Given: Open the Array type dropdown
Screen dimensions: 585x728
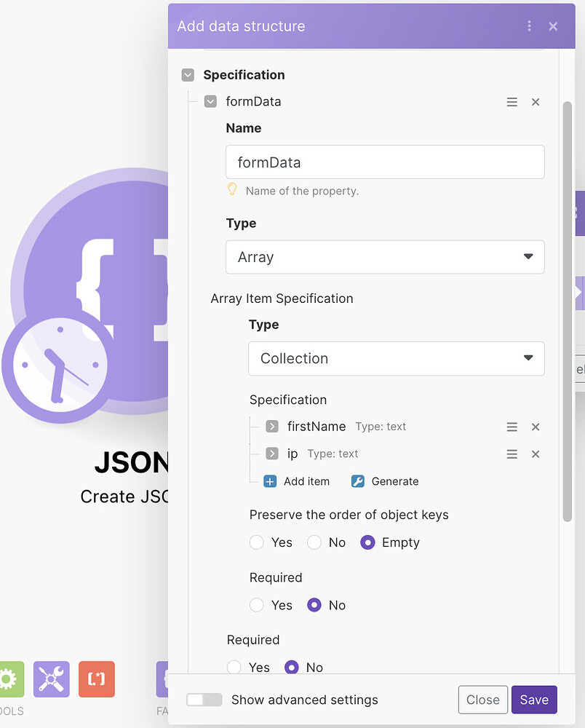Looking at the screenshot, I should pyautogui.click(x=385, y=257).
